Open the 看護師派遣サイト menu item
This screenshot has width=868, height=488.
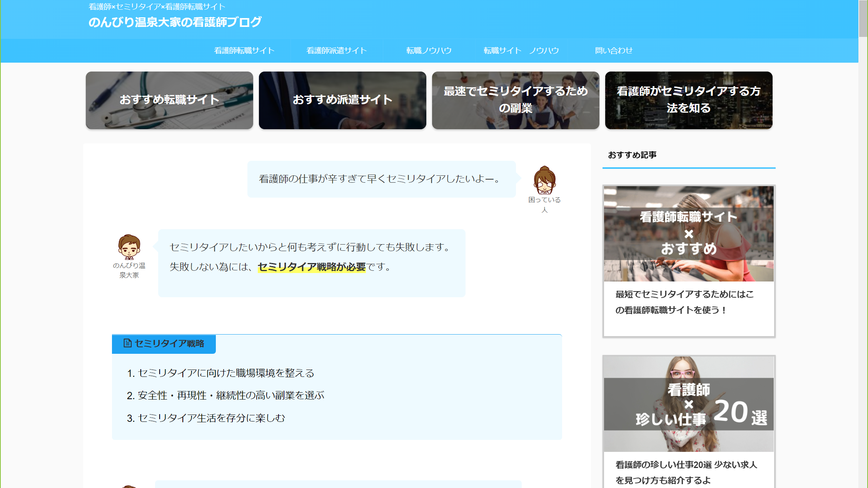337,50
